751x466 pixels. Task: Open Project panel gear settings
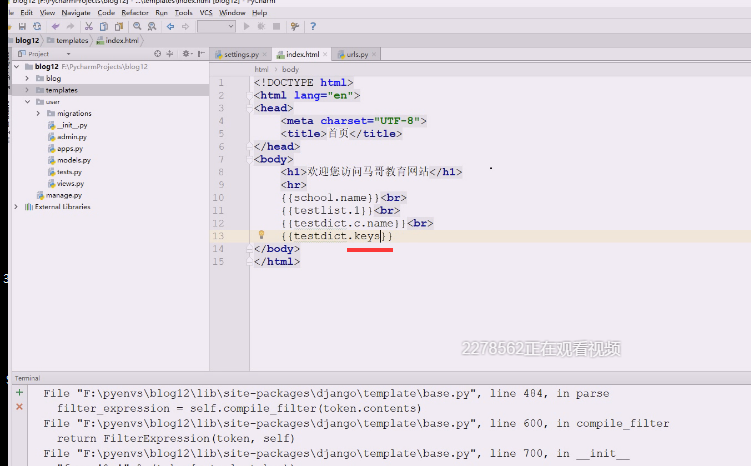click(187, 54)
